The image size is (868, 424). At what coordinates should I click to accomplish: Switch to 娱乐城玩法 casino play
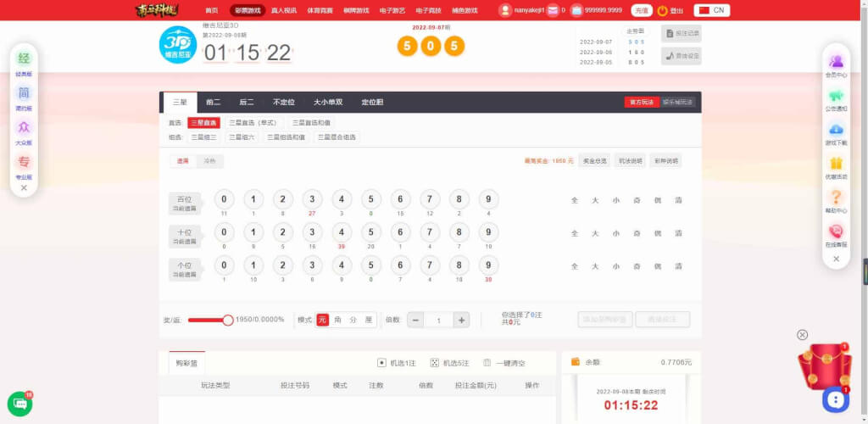pyautogui.click(x=677, y=103)
